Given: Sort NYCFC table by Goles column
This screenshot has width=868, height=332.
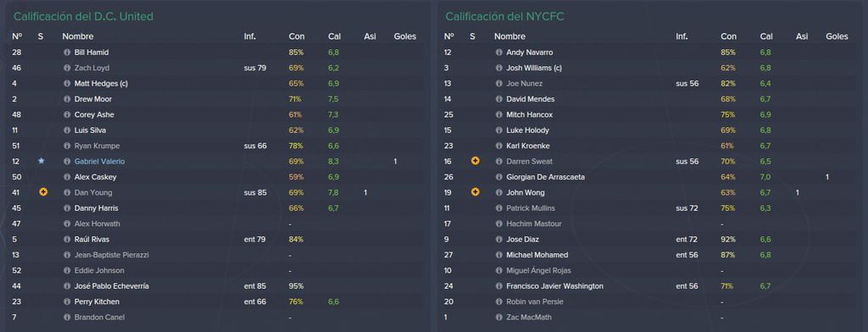Looking at the screenshot, I should coord(837,36).
